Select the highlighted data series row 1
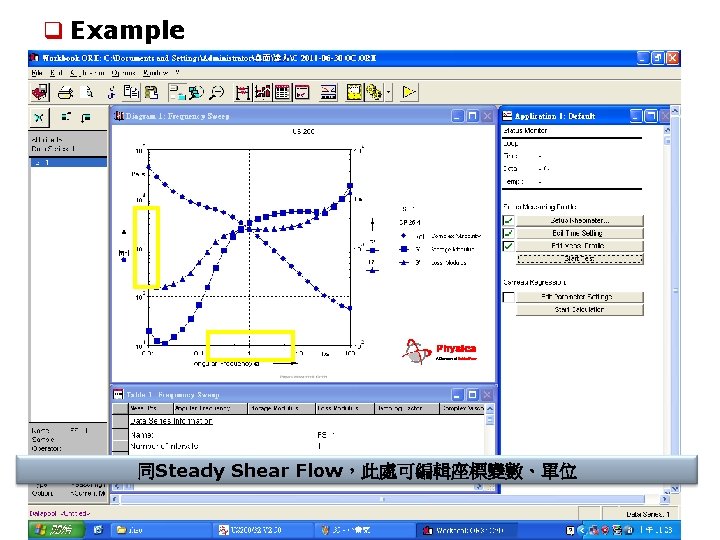720x540 pixels. (68, 162)
